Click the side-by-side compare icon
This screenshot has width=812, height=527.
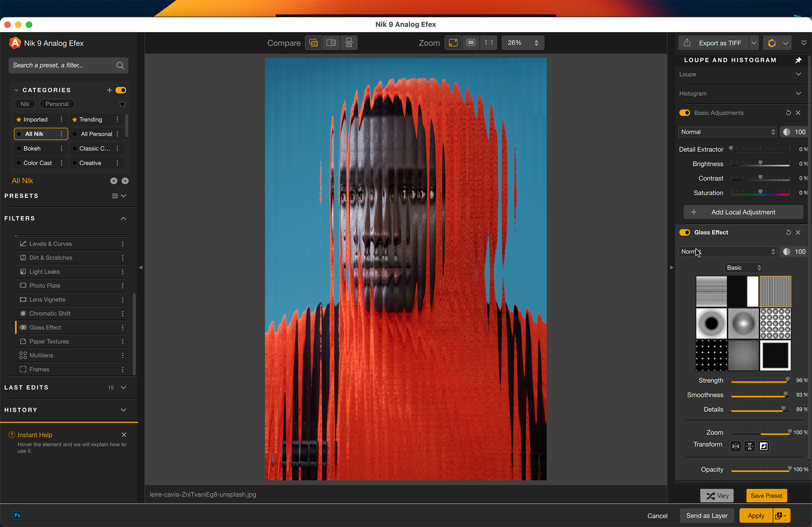[x=349, y=43]
